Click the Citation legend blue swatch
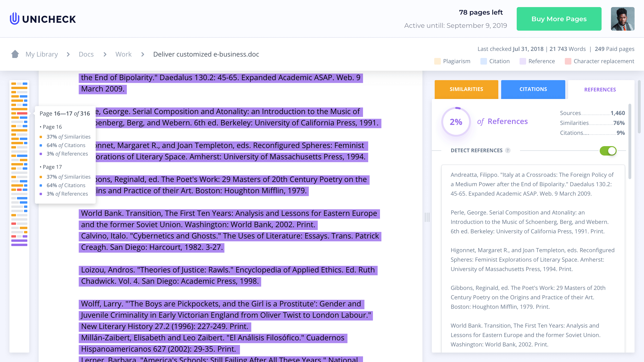This screenshot has width=644, height=362. (483, 61)
